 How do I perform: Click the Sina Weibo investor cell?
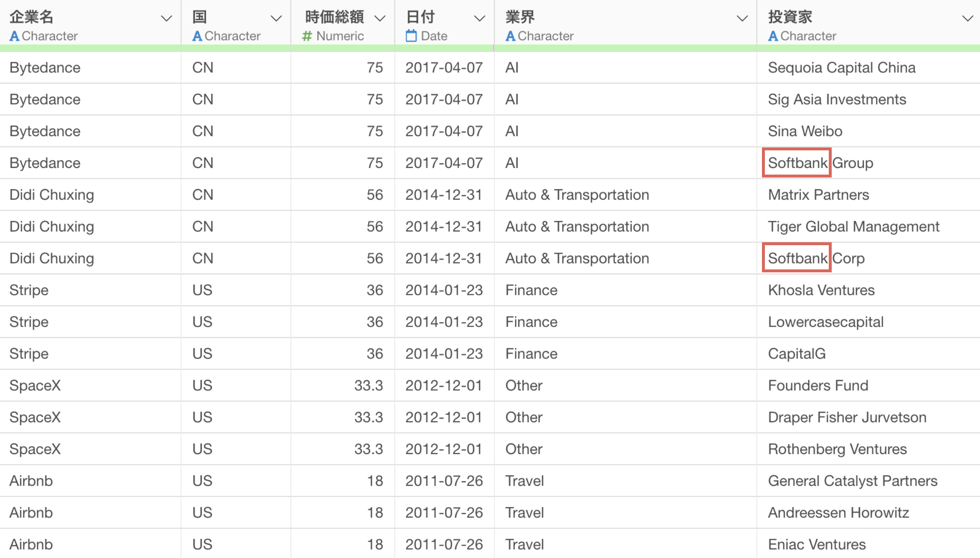point(868,131)
